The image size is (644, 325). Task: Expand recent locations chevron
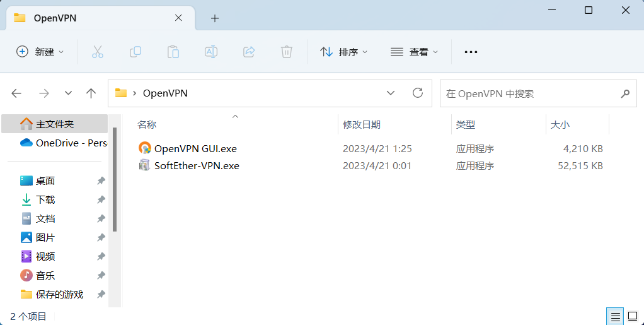point(68,93)
